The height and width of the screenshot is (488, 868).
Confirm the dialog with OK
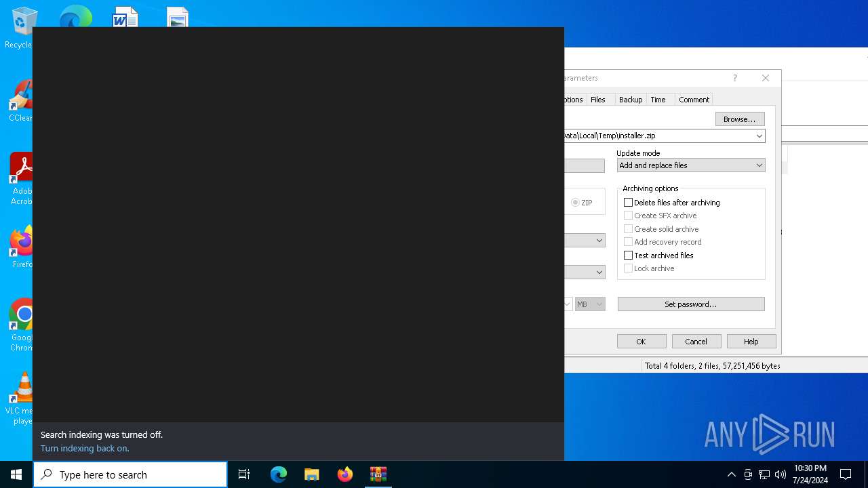pos(642,342)
